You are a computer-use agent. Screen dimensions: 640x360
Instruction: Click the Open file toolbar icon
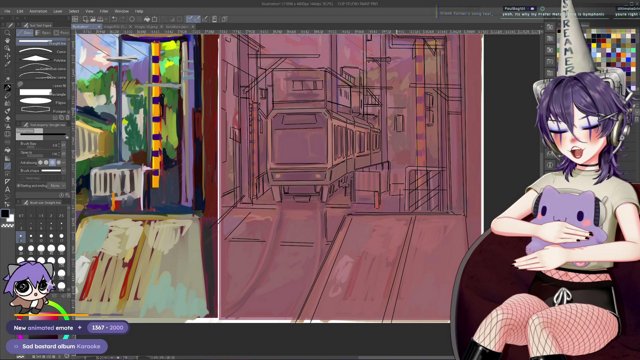click(93, 19)
